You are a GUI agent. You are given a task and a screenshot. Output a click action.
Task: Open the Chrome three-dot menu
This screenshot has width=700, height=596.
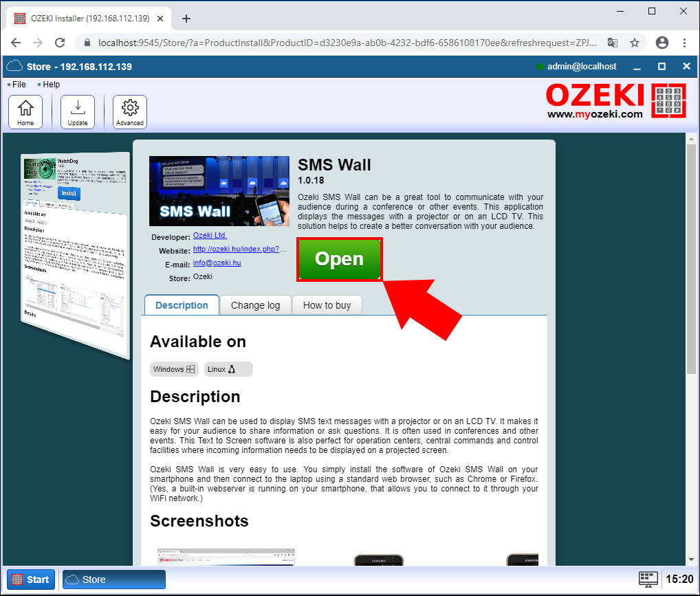[x=684, y=43]
